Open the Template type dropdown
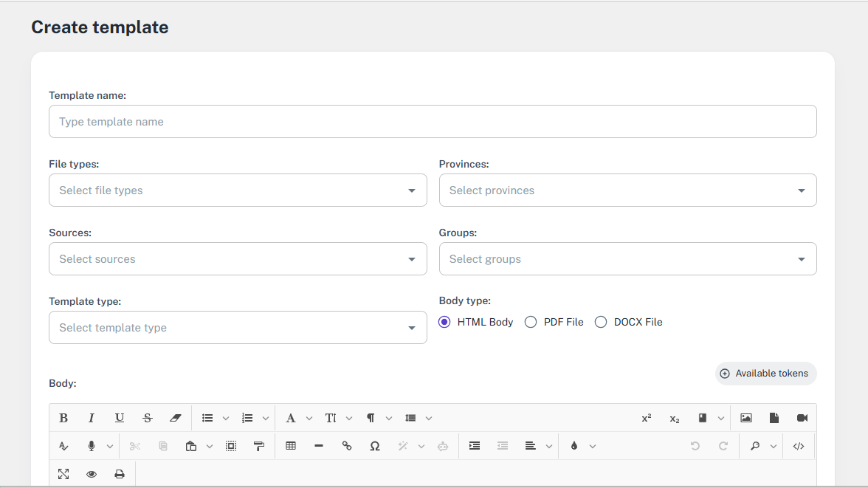This screenshot has width=868, height=488. click(238, 328)
